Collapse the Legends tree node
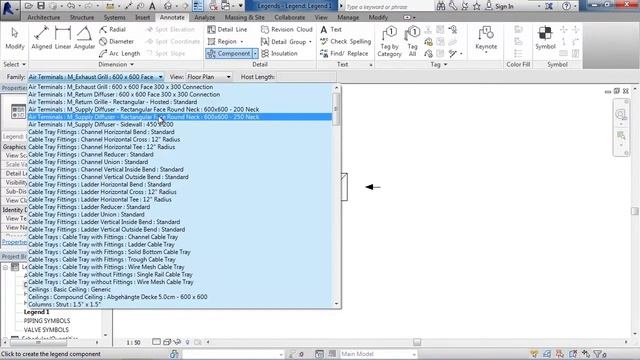 tap(5, 267)
